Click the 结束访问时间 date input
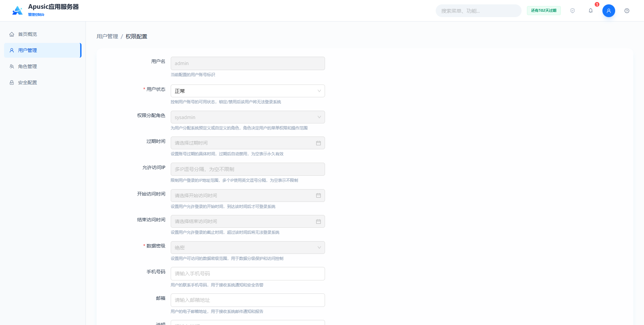The image size is (644, 325). click(x=248, y=221)
